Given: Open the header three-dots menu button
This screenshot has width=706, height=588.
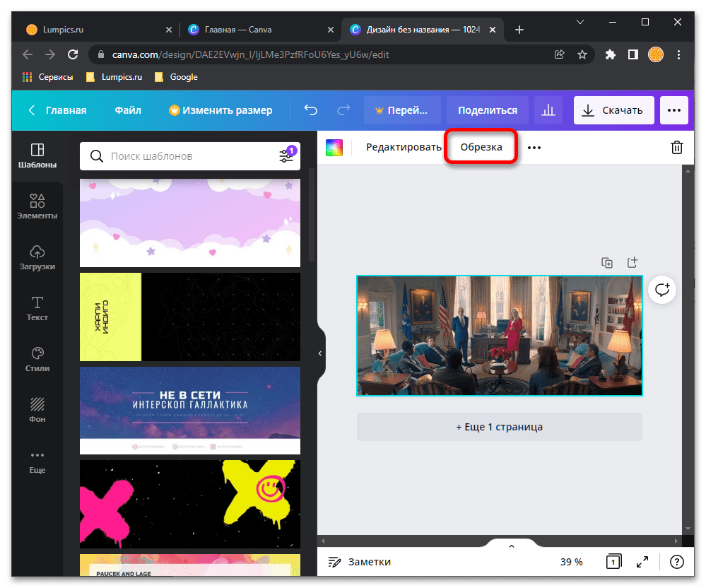Looking at the screenshot, I should [x=673, y=110].
